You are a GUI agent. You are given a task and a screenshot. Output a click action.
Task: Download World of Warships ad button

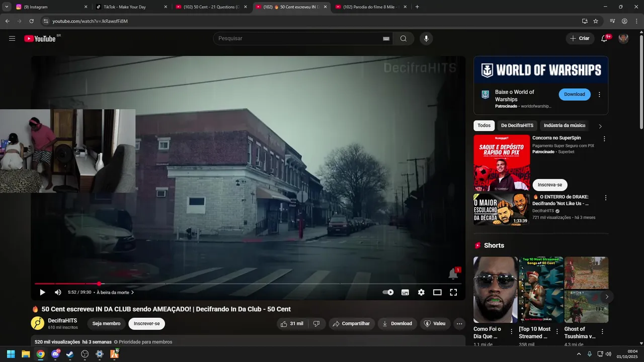point(574,95)
